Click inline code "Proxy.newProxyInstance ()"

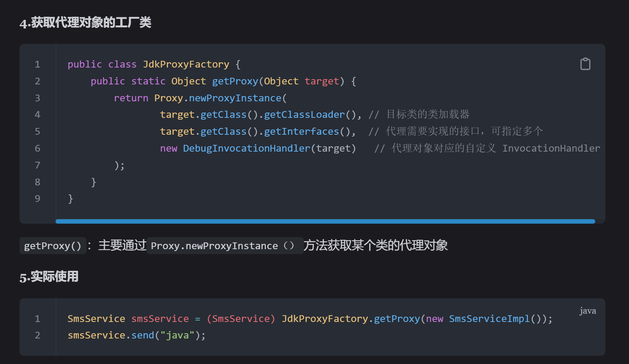coord(225,246)
